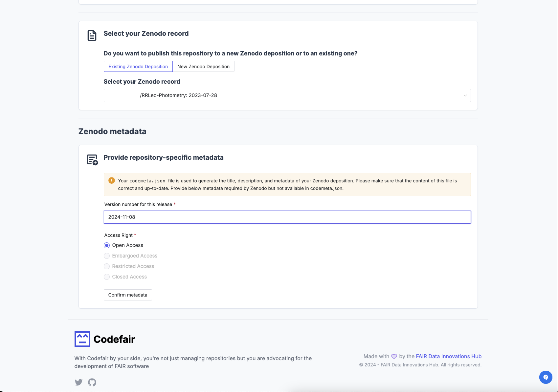Open the Twitter icon in footer
This screenshot has width=558, height=392.
[x=78, y=382]
